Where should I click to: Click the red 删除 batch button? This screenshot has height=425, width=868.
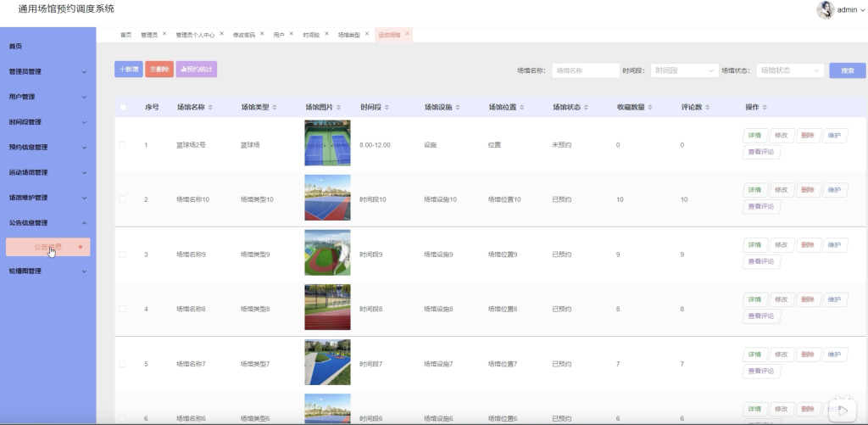pyautogui.click(x=159, y=70)
